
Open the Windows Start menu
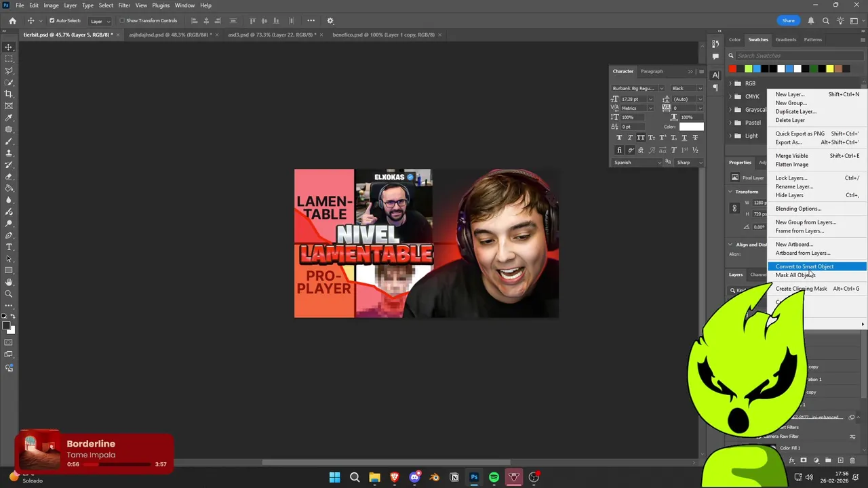(334, 477)
